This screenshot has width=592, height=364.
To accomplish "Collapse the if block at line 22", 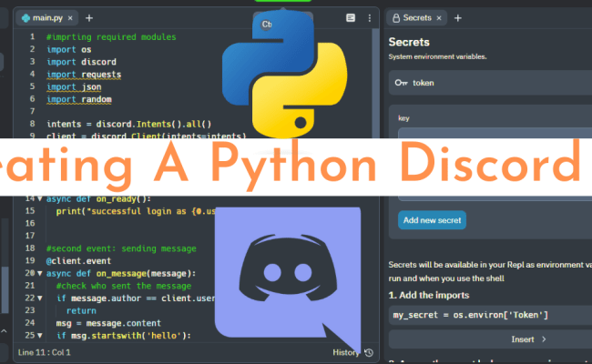I will (x=40, y=298).
